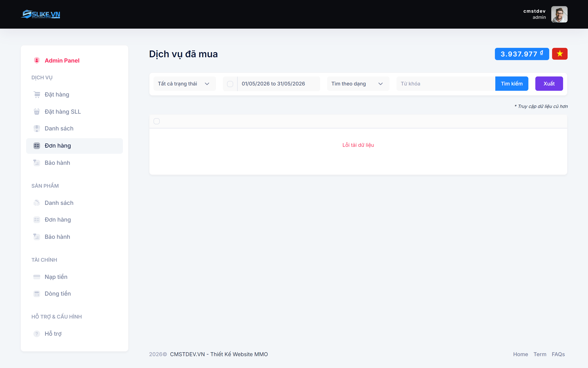The width and height of the screenshot is (588, 368).
Task: Open the FAQs footer link
Action: tap(558, 354)
